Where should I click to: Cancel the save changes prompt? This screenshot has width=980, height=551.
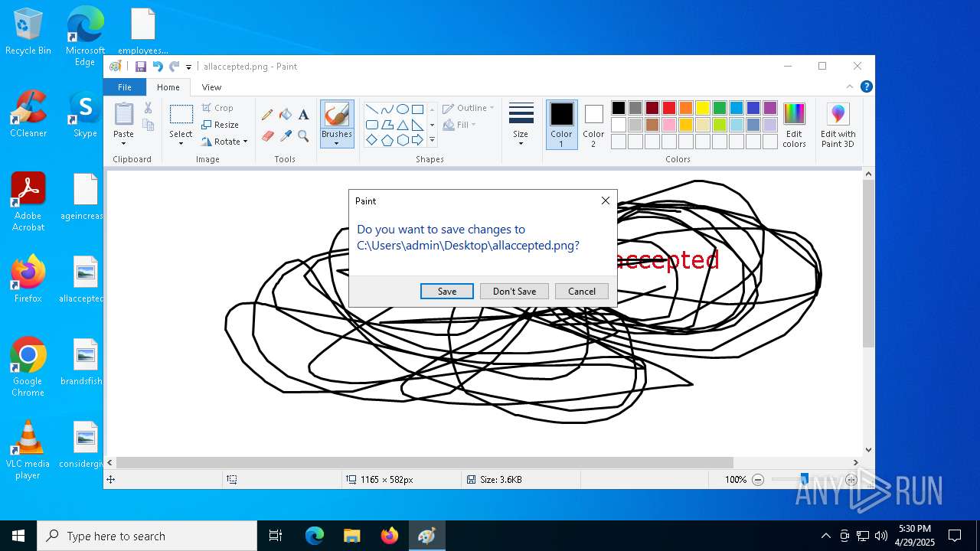point(582,291)
